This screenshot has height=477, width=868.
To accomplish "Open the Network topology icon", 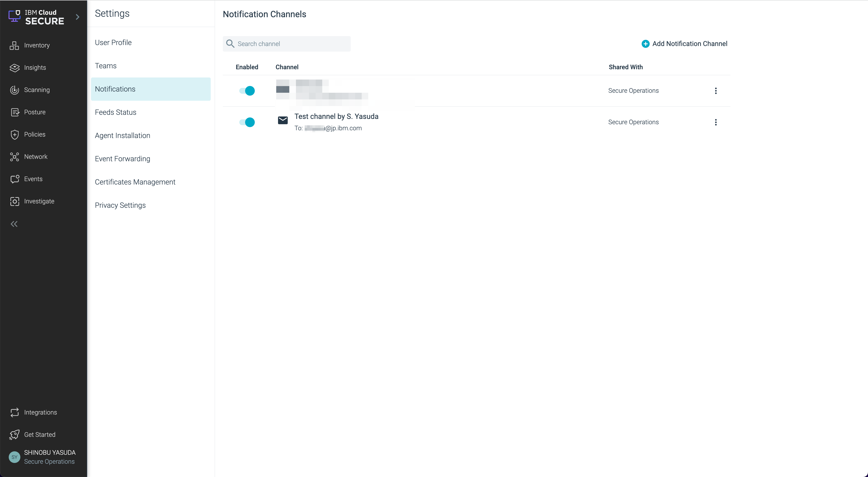I will point(14,157).
